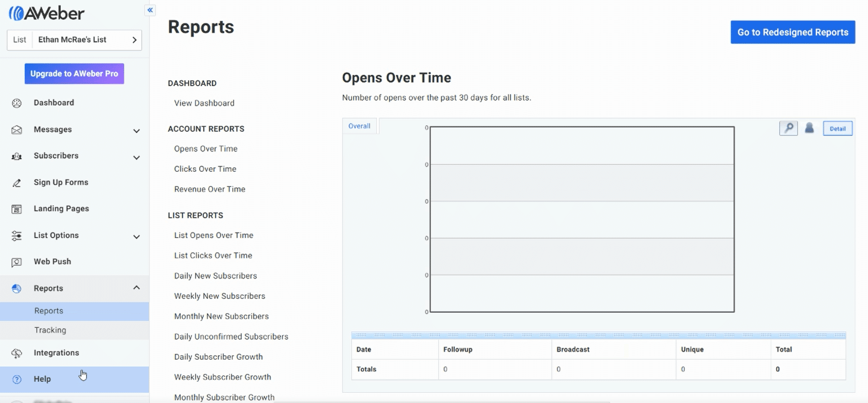Viewport: 868px width, 403px height.
Task: Open the View Dashboard link
Action: 204,103
